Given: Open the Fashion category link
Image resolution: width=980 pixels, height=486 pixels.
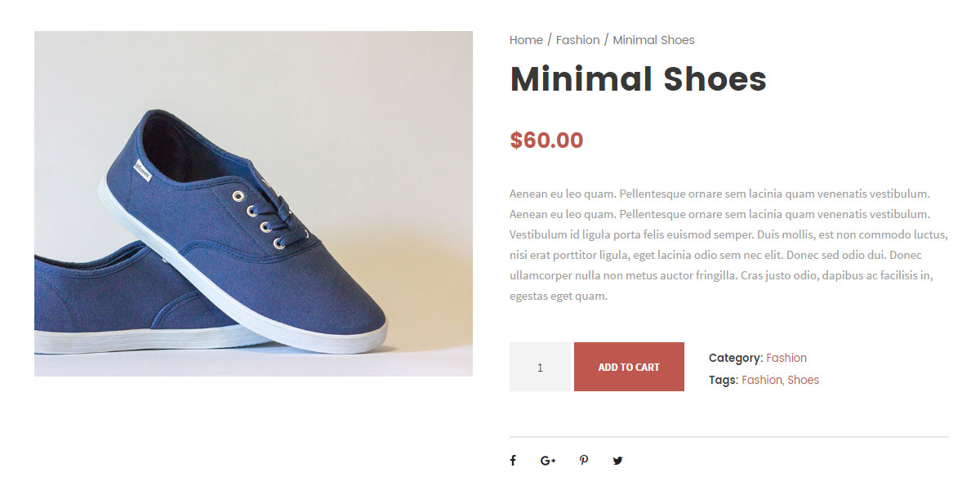Looking at the screenshot, I should [x=786, y=358].
